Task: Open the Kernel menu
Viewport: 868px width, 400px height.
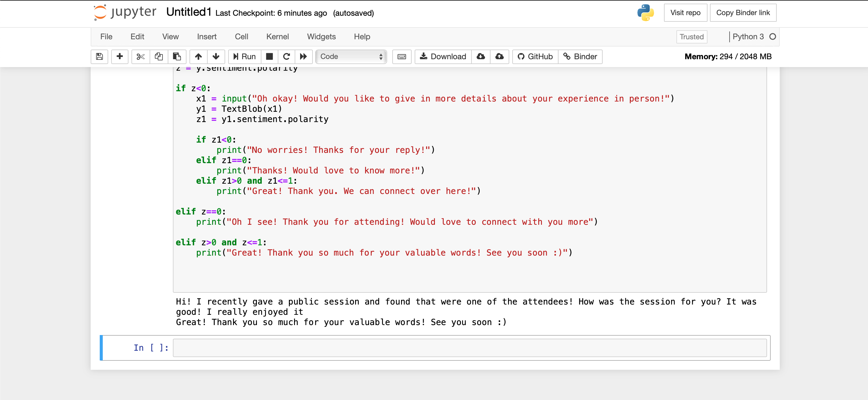Action: coord(277,37)
